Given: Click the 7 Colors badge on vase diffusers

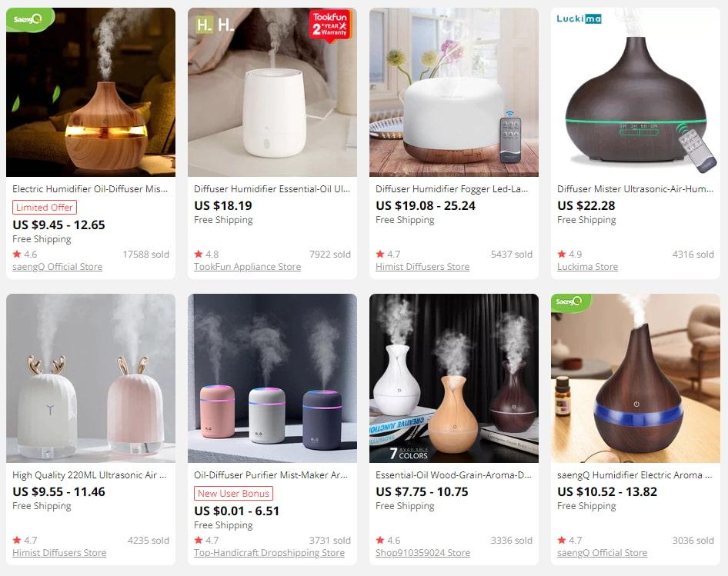Looking at the screenshot, I should (x=408, y=452).
